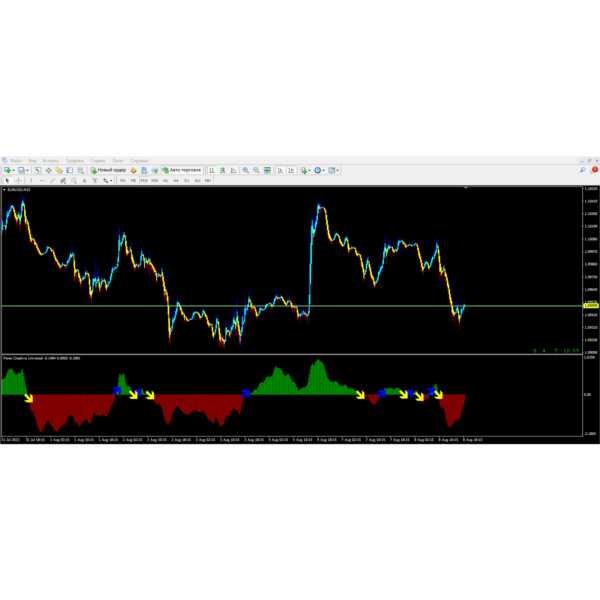Toggle the Авто-торговля button
This screenshot has width=600, height=600.
click(x=182, y=170)
